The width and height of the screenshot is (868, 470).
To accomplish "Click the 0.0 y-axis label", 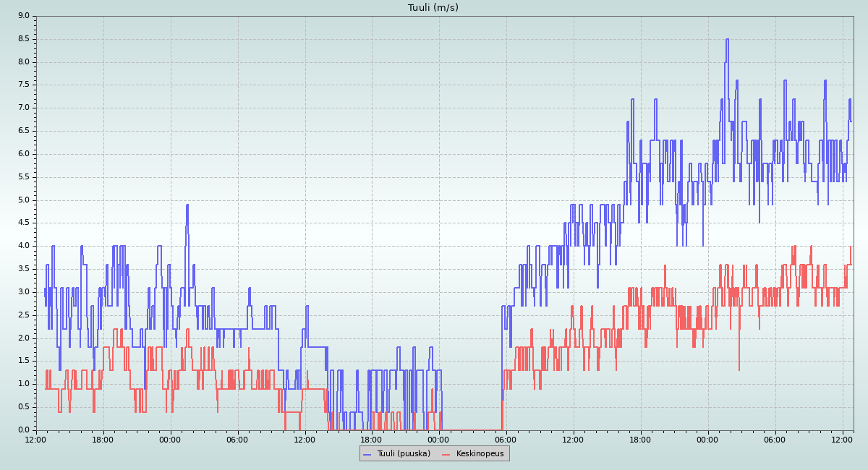I will pyautogui.click(x=24, y=430).
